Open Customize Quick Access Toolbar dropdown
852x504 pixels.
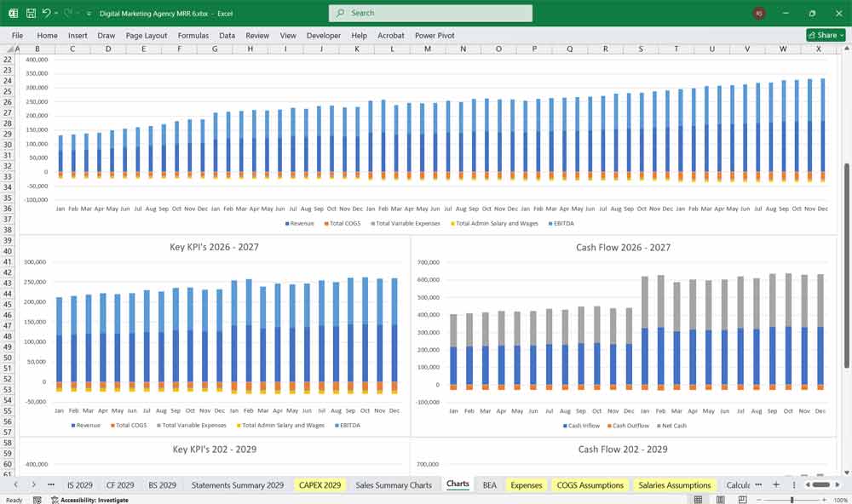pyautogui.click(x=89, y=14)
